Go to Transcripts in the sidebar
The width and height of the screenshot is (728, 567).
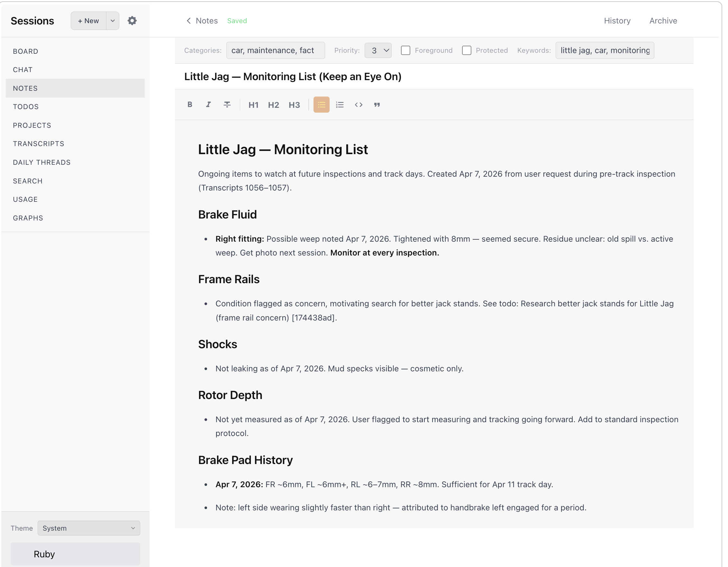point(38,144)
